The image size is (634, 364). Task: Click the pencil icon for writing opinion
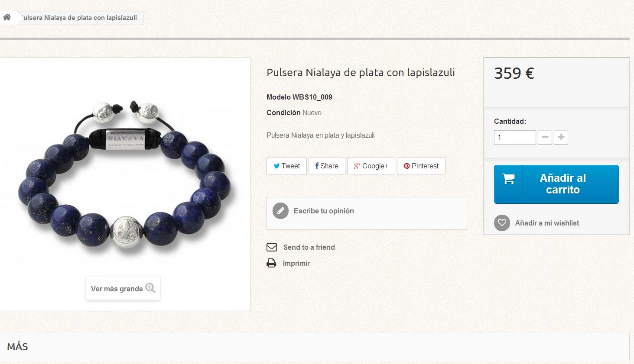click(280, 211)
